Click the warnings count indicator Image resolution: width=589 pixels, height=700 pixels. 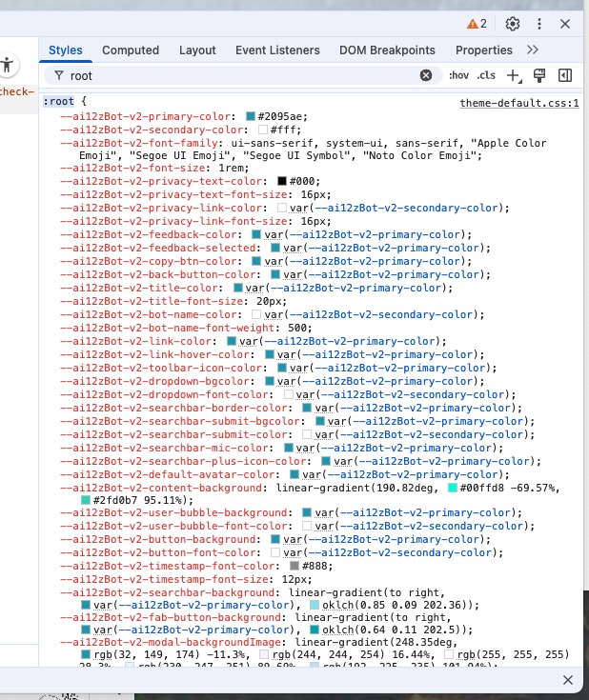[x=477, y=24]
